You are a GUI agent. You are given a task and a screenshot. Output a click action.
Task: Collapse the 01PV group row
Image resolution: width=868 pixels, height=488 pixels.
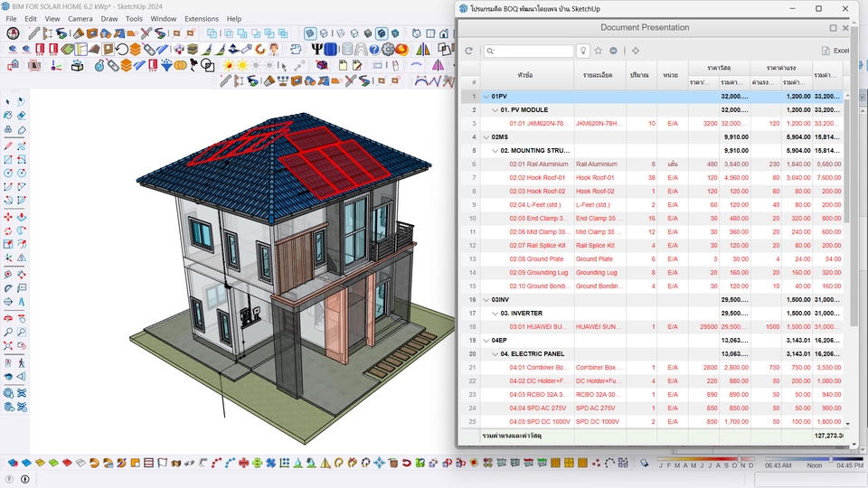coord(486,97)
